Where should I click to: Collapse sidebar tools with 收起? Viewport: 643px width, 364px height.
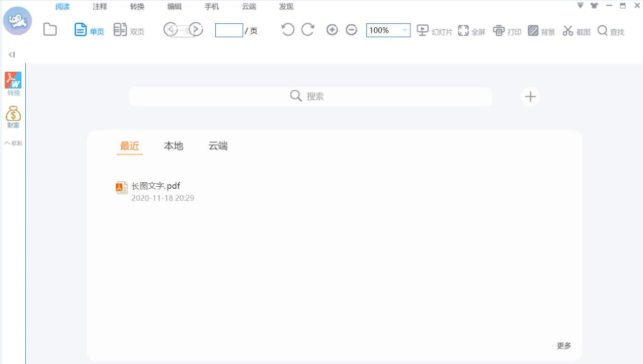click(14, 143)
